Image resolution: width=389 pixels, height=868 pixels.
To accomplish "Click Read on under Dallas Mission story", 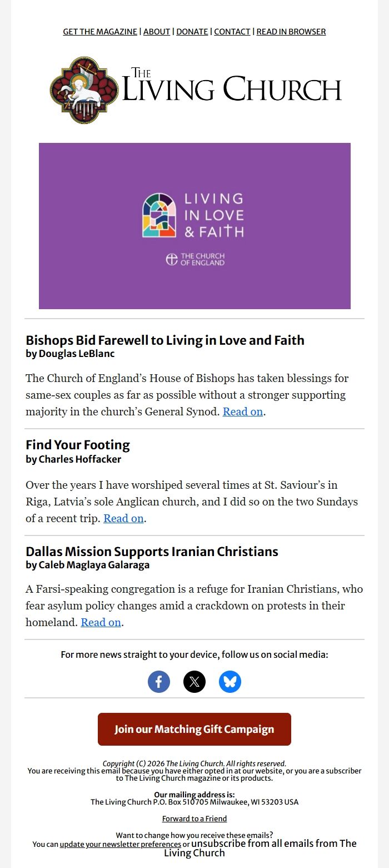I will pyautogui.click(x=101, y=622).
